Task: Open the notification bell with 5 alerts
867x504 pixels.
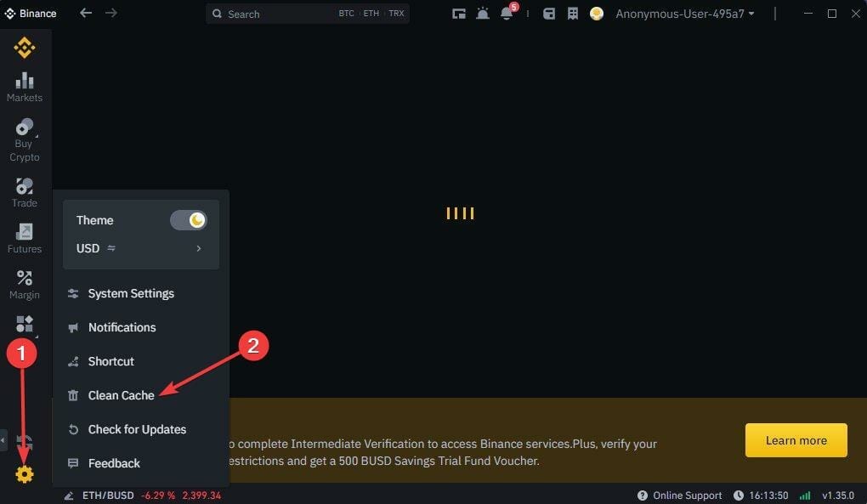Action: tap(507, 14)
